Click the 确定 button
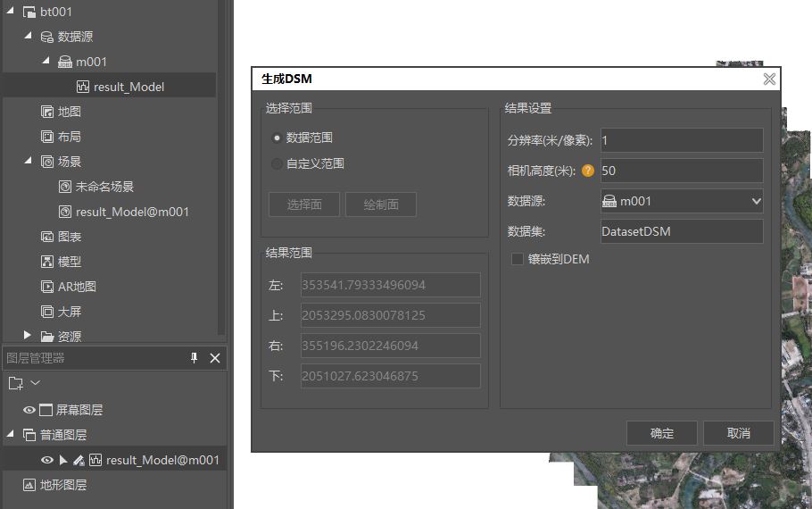 (x=662, y=433)
